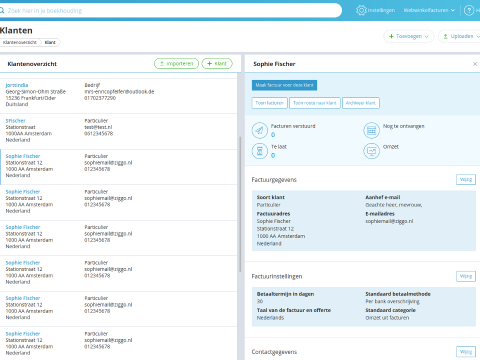
Task: Click the Te laat hourglass icon
Action: point(260,151)
